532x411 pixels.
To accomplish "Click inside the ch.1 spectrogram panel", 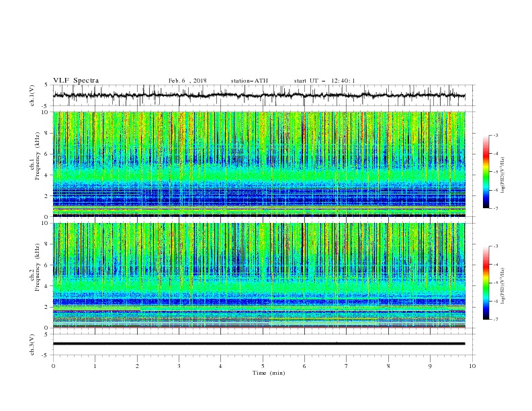I will coord(259,164).
